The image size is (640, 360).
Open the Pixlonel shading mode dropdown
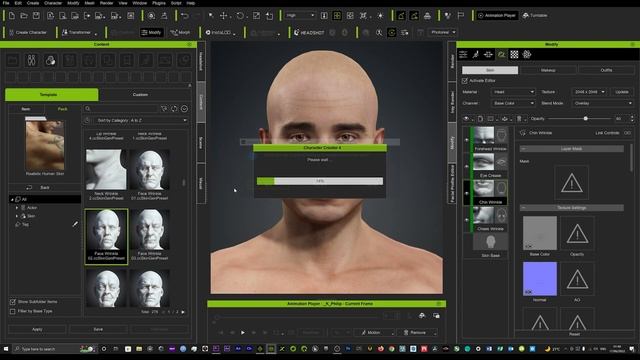[x=443, y=32]
